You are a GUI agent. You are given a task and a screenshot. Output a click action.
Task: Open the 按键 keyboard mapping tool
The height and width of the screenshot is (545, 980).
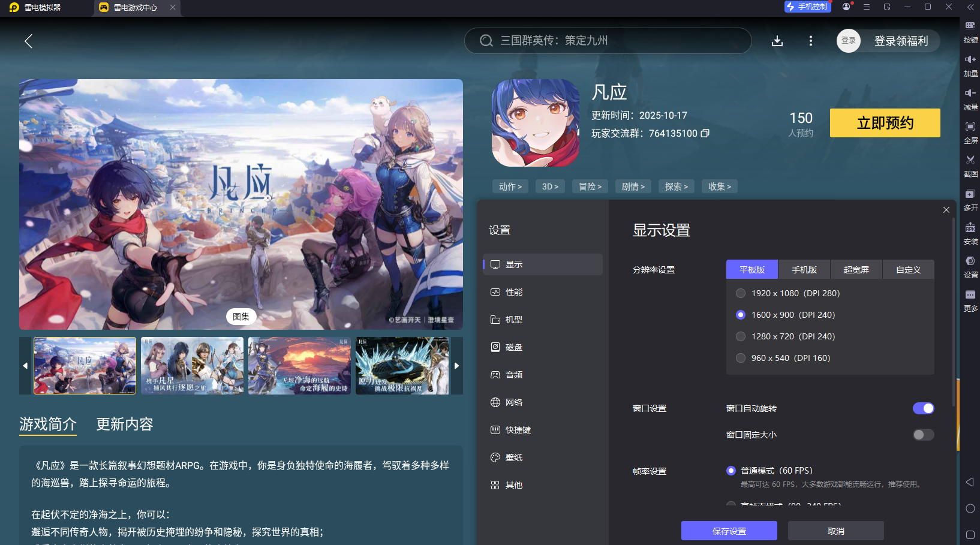[x=970, y=30]
